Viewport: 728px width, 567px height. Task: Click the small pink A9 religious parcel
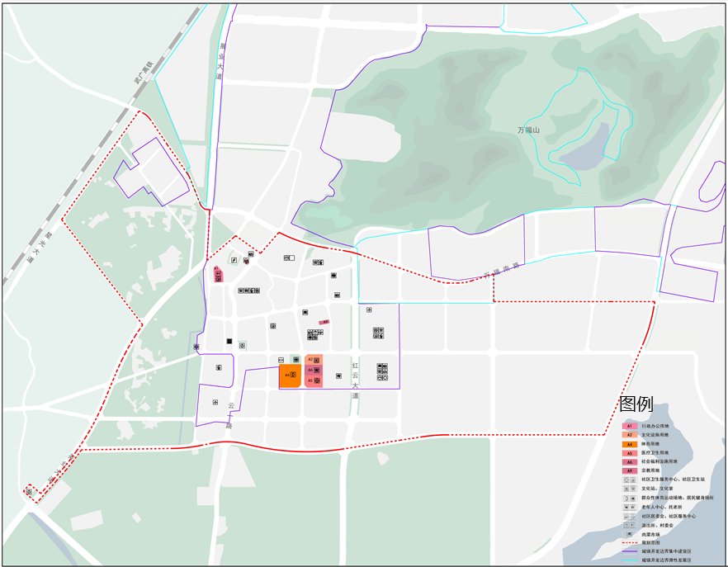coord(324,322)
